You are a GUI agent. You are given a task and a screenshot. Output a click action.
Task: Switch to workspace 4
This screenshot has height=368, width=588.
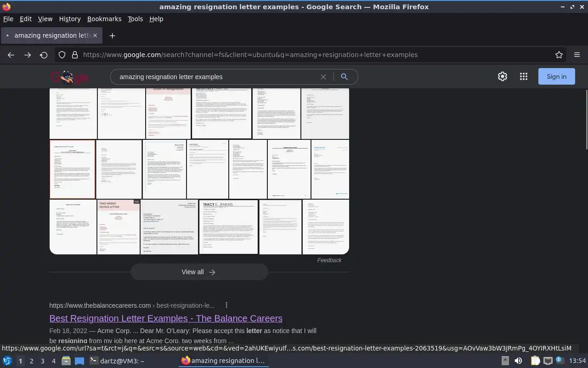pyautogui.click(x=54, y=361)
